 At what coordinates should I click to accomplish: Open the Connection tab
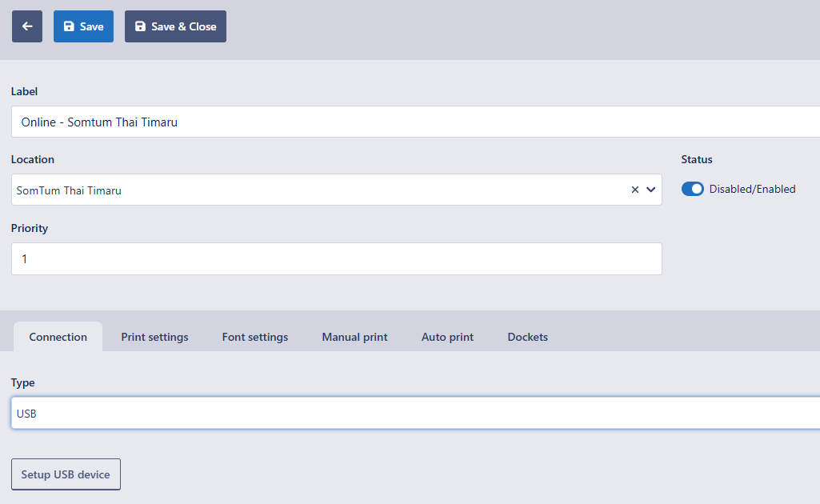pos(58,337)
